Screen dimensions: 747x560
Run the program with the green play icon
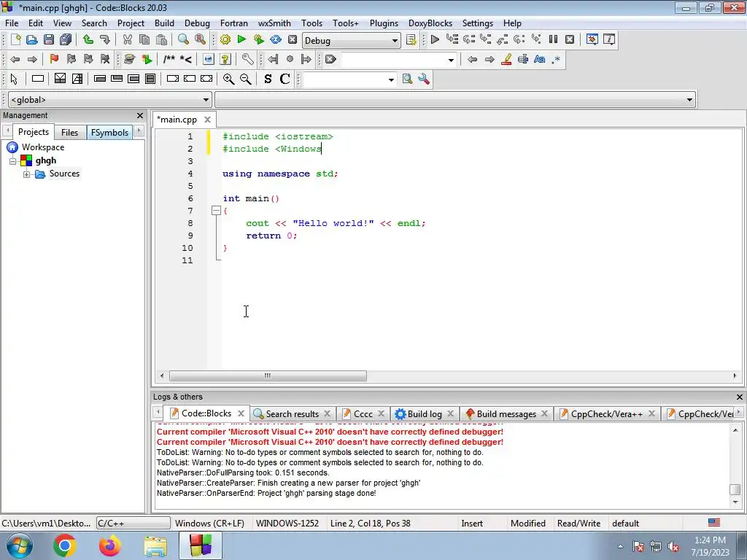(241, 39)
